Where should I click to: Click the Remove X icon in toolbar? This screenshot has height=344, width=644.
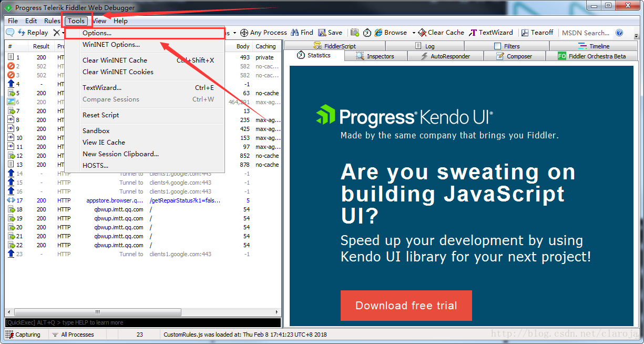coord(57,33)
